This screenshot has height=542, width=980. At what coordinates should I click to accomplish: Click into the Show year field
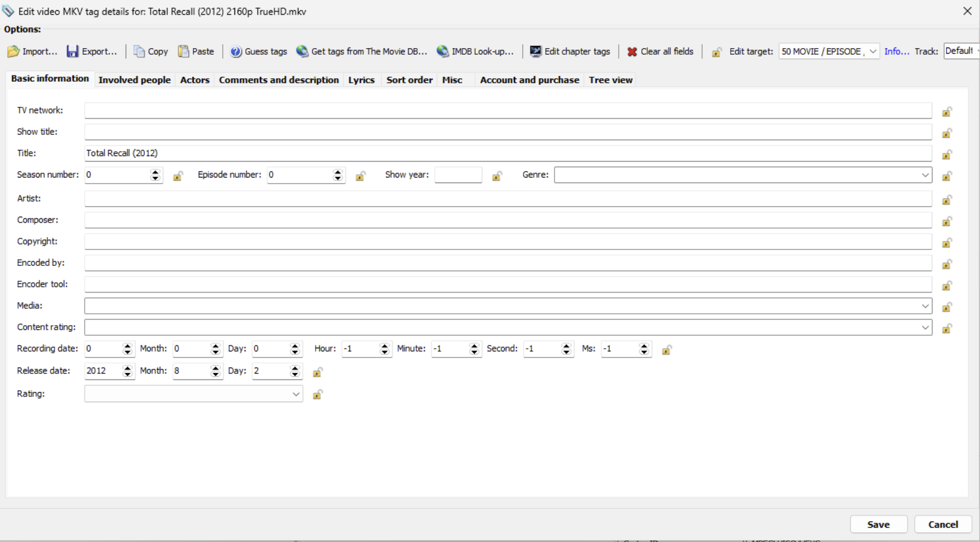point(458,175)
